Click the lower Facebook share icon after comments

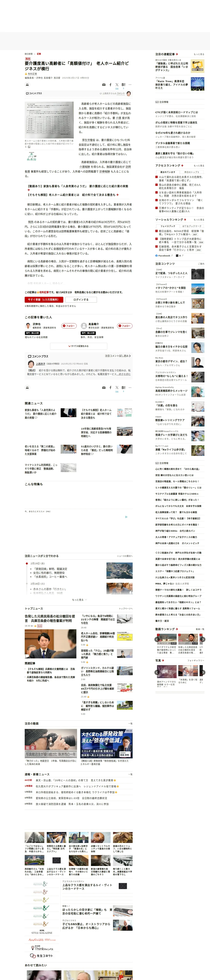tap(111, 388)
